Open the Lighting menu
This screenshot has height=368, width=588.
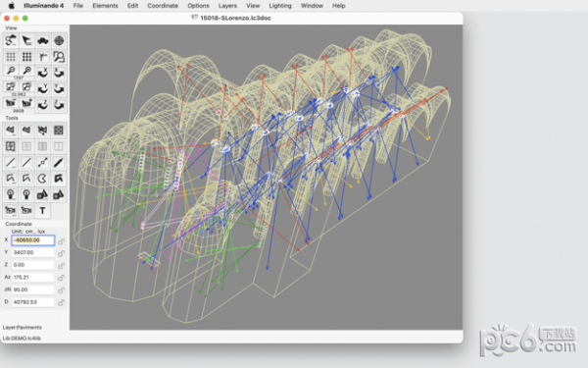point(280,6)
